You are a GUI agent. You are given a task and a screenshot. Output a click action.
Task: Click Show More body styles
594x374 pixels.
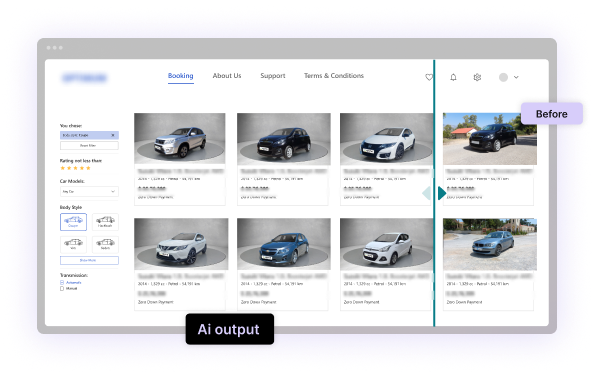click(x=89, y=260)
